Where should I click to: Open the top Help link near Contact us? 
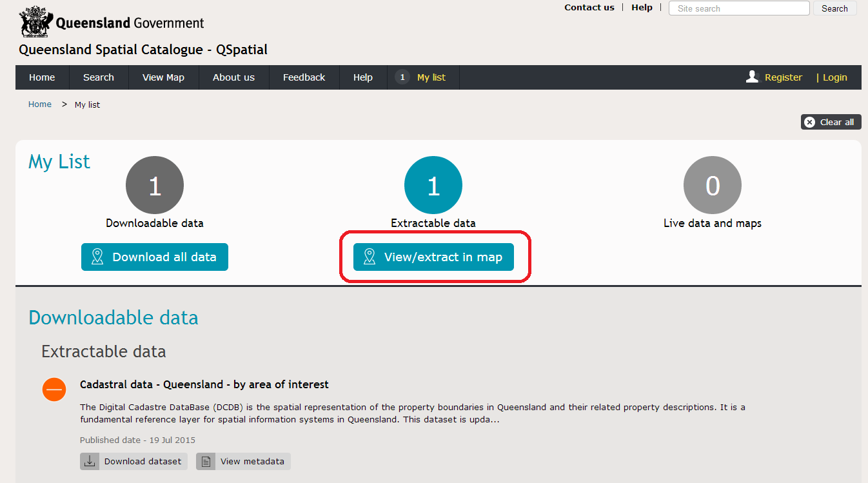coord(642,8)
